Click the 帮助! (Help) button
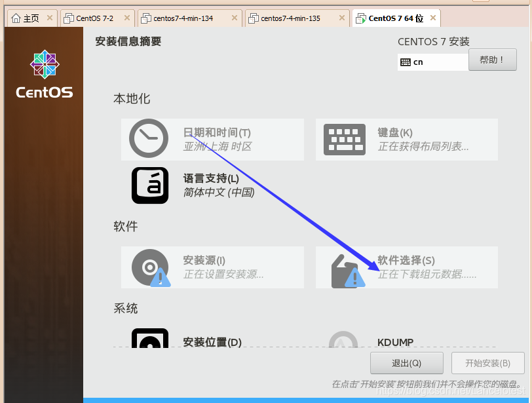The image size is (532, 403). (x=492, y=60)
